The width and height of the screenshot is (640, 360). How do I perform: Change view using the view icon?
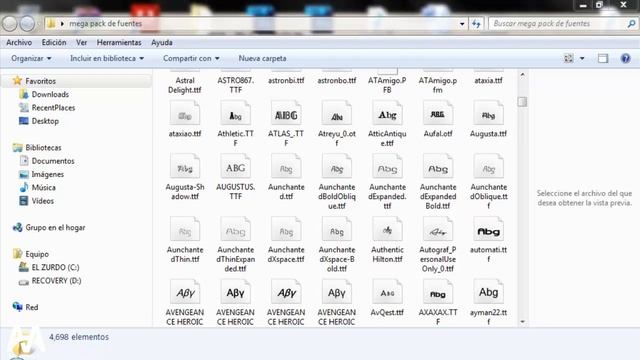pos(569,58)
